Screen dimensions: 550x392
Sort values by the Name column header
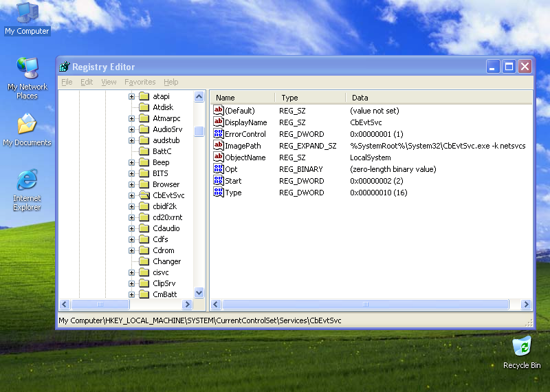(x=243, y=98)
